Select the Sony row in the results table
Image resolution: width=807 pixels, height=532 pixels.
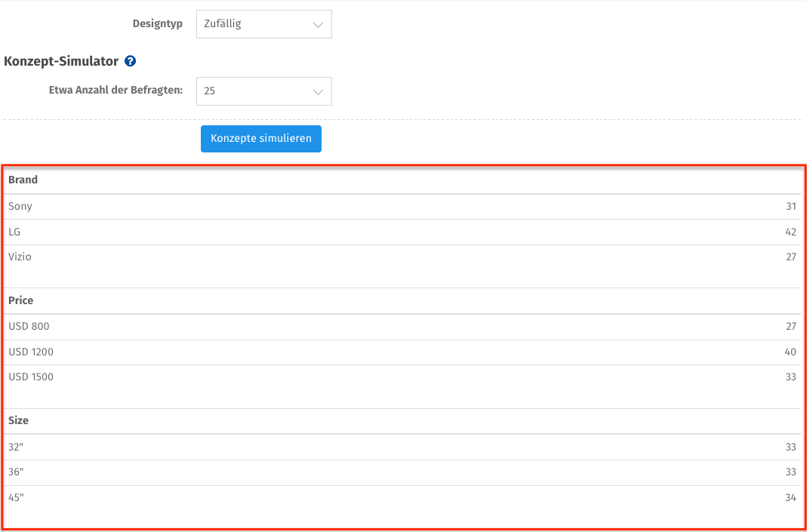(20, 206)
